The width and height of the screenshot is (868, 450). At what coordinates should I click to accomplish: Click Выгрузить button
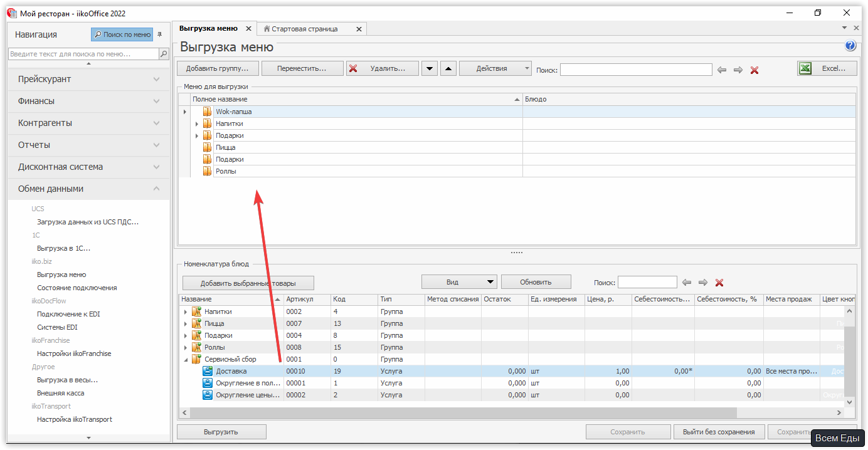tap(221, 432)
